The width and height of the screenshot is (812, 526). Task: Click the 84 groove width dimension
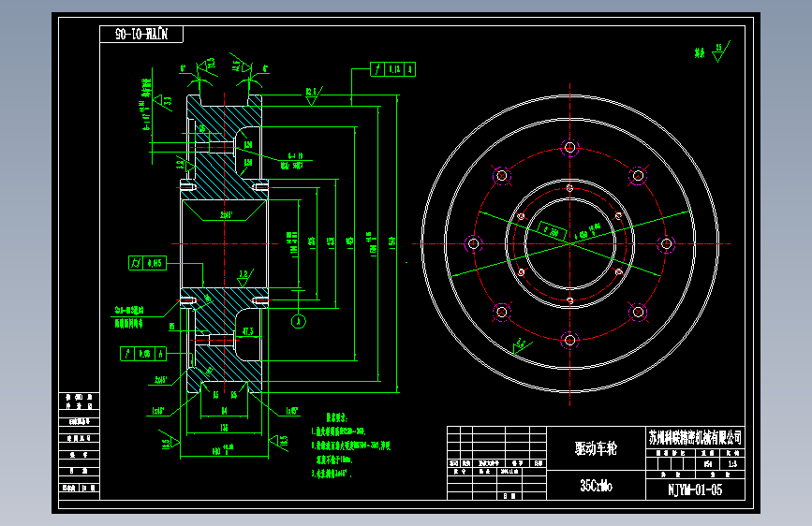tap(224, 411)
